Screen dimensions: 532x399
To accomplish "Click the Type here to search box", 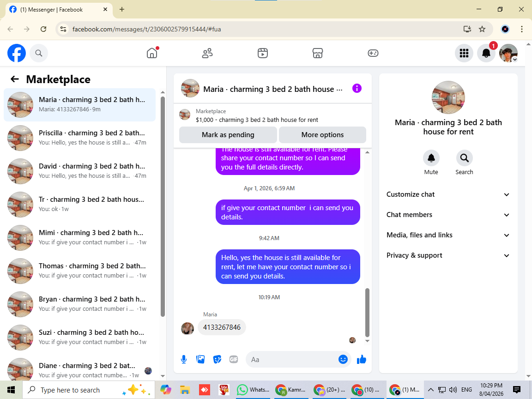I will click(89, 390).
